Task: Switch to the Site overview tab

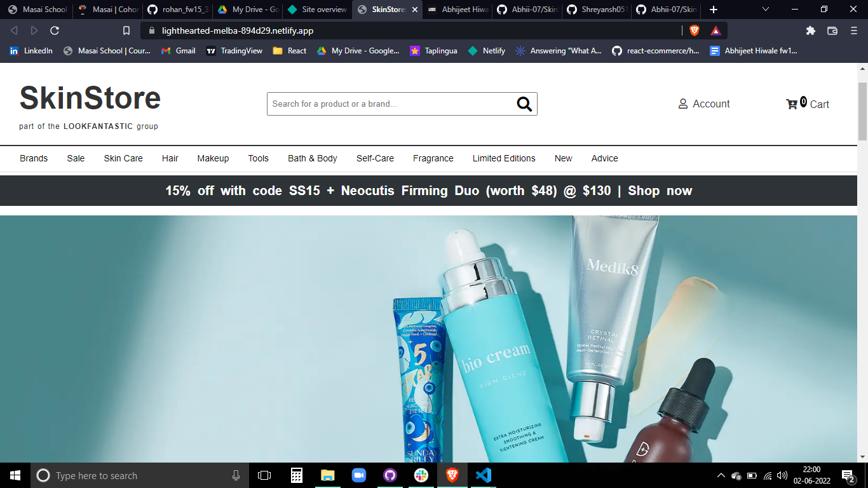Action: 318,10
